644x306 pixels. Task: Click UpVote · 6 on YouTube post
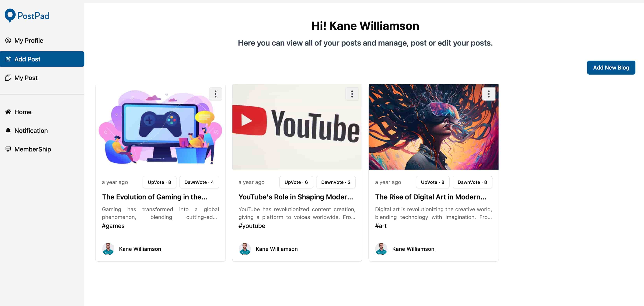296,182
